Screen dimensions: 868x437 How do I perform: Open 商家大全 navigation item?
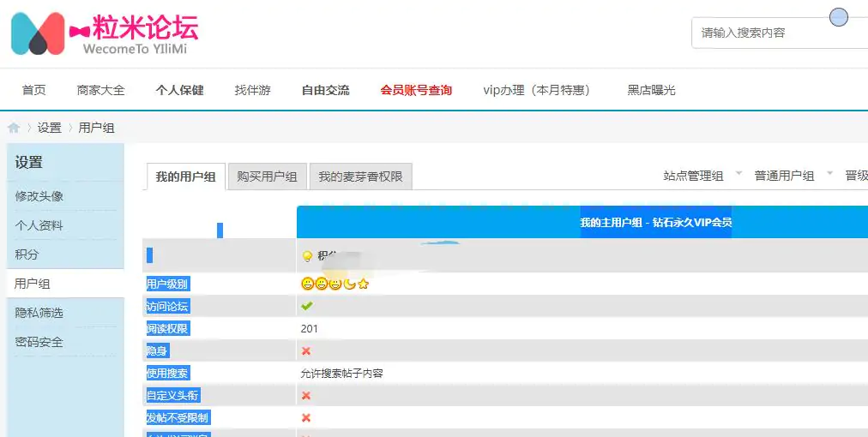[x=100, y=90]
